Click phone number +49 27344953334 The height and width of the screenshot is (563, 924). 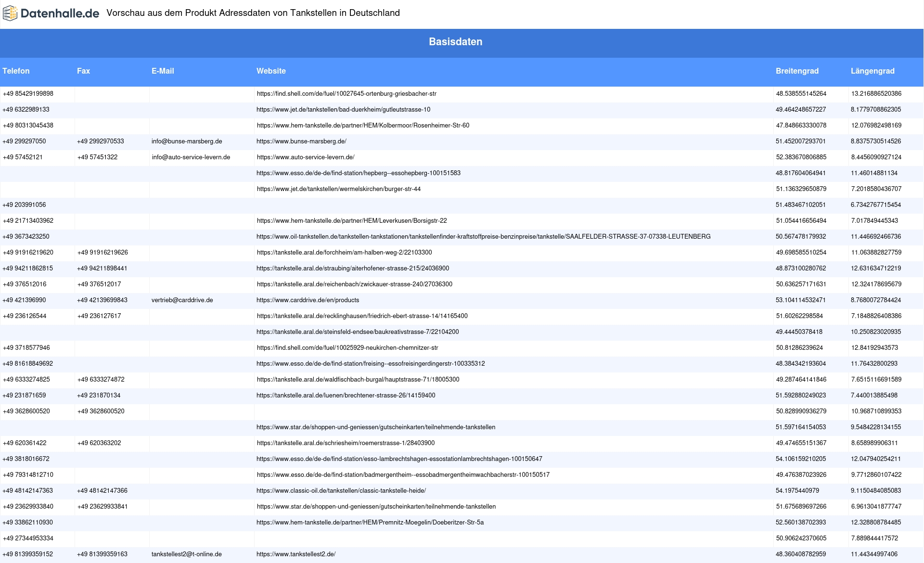28,538
